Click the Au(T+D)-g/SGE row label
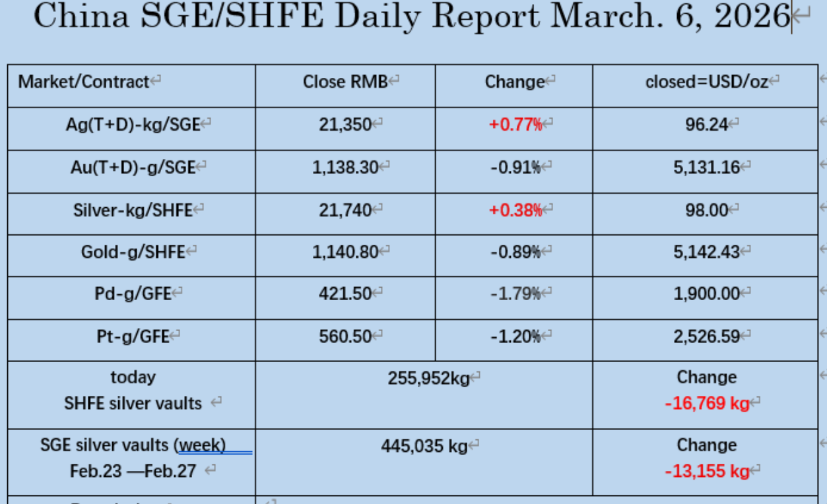Screen dimensions: 827x504 point(133,167)
